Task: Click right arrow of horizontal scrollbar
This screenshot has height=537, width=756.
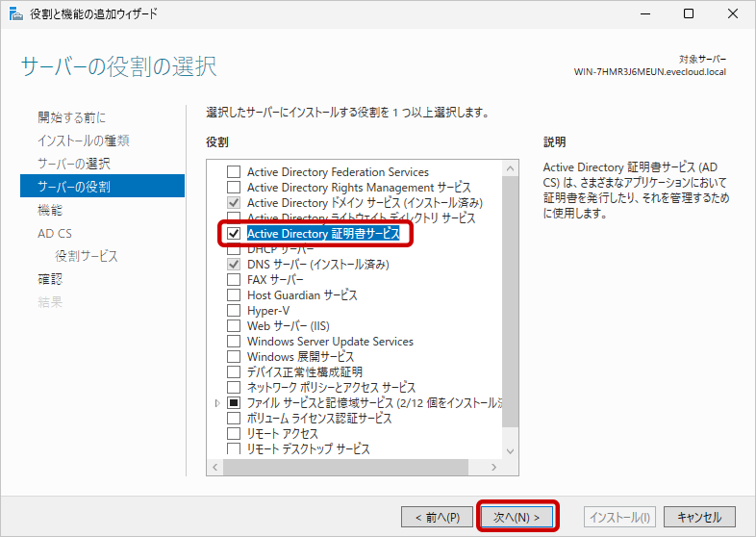Action: [x=494, y=468]
